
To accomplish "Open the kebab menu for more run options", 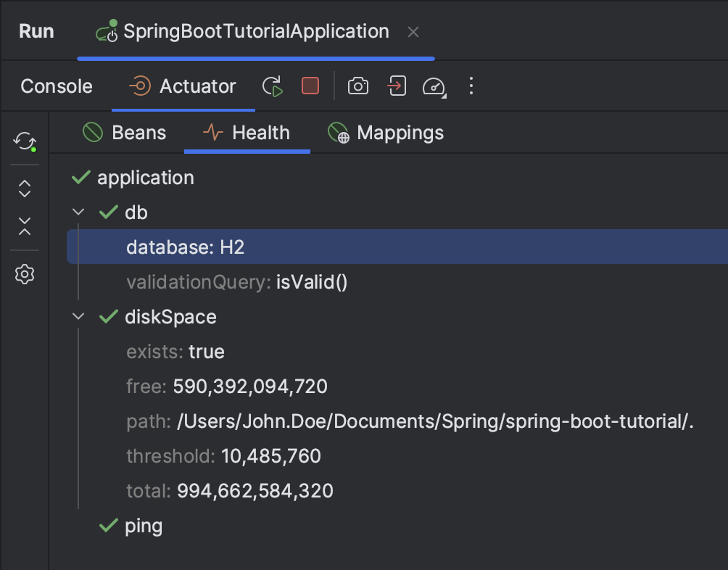I will 471,86.
